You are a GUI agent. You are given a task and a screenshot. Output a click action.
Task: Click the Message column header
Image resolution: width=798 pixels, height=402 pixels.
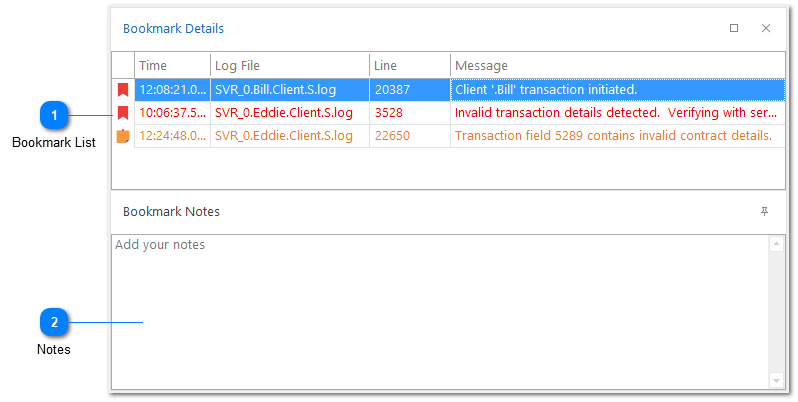(616, 66)
